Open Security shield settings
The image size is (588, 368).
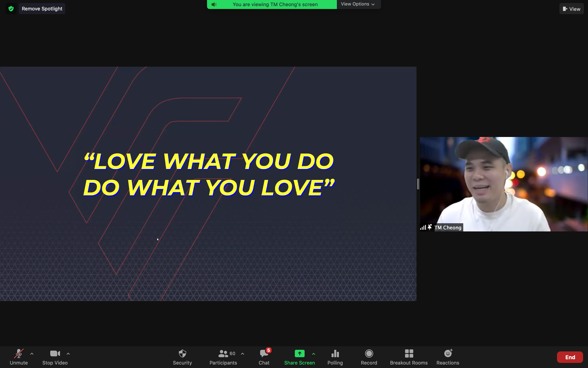tap(183, 357)
